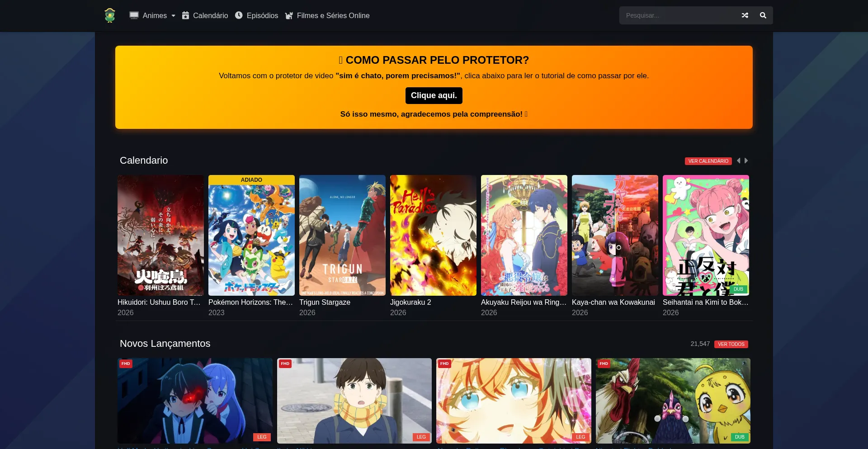Click the 'Clique aqui.' button

pos(434,95)
